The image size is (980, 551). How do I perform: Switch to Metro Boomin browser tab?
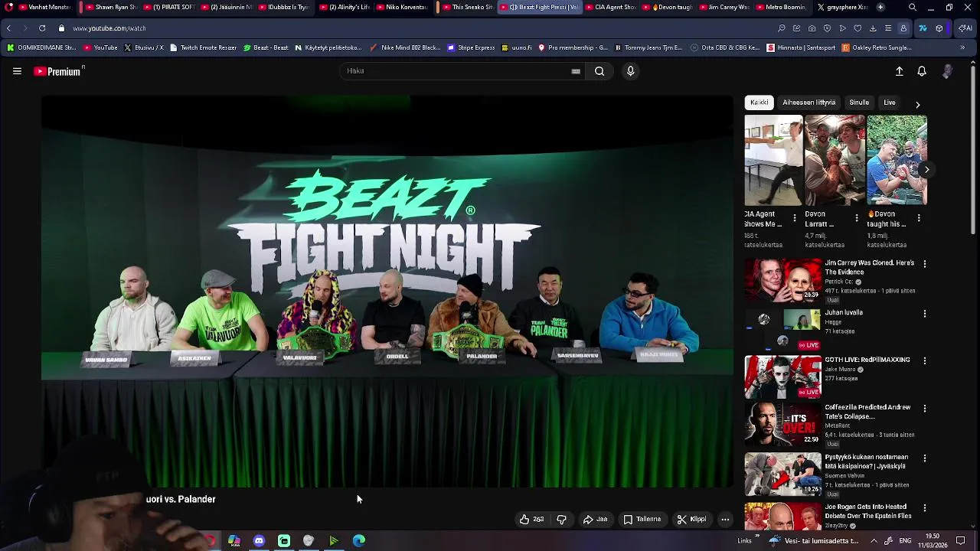coord(780,7)
